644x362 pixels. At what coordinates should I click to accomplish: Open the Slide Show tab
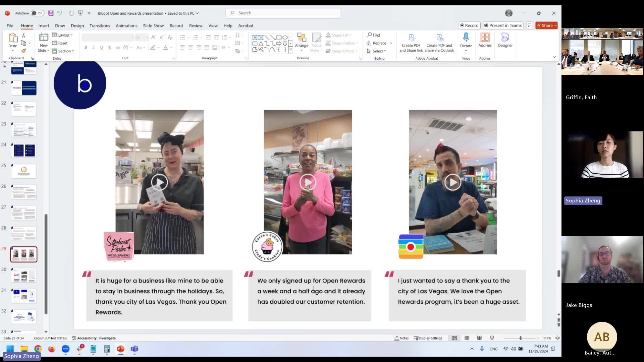coord(153,25)
